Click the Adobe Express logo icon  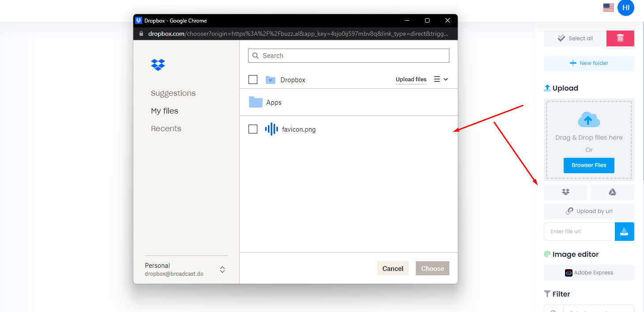569,273
